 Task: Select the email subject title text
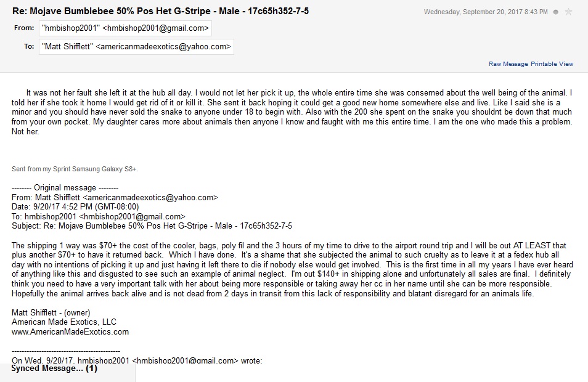click(160, 11)
